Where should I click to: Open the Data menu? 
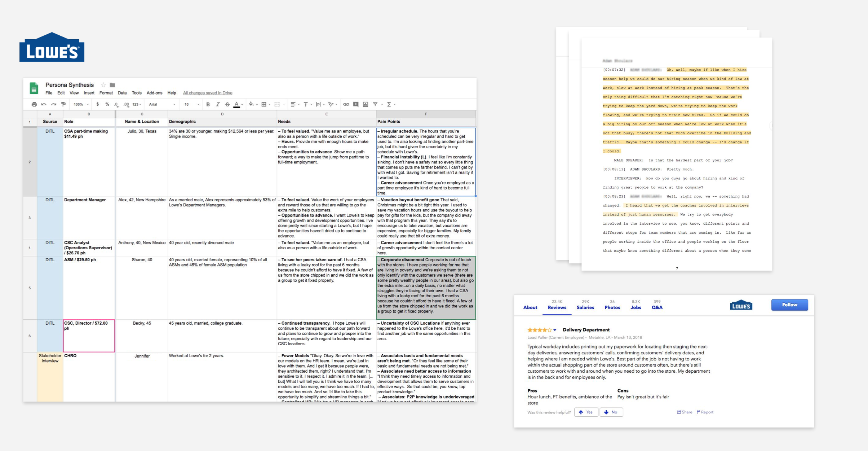pos(122,93)
